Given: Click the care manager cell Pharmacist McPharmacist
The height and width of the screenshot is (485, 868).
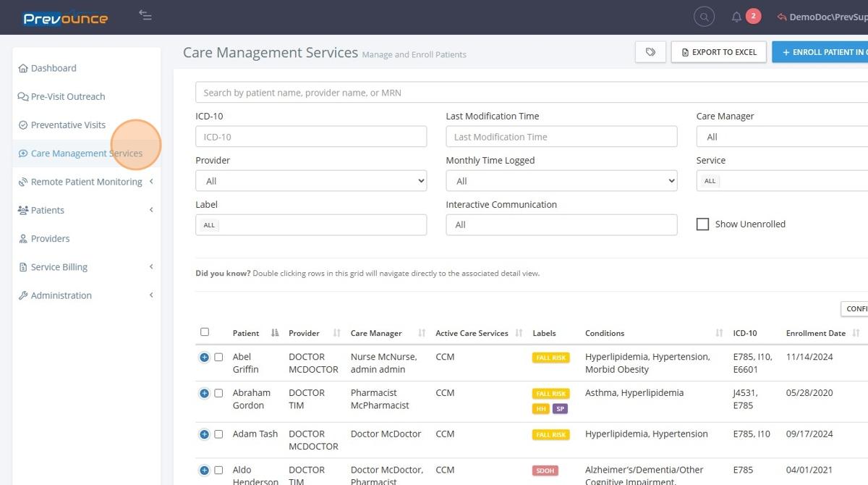Looking at the screenshot, I should coord(380,399).
